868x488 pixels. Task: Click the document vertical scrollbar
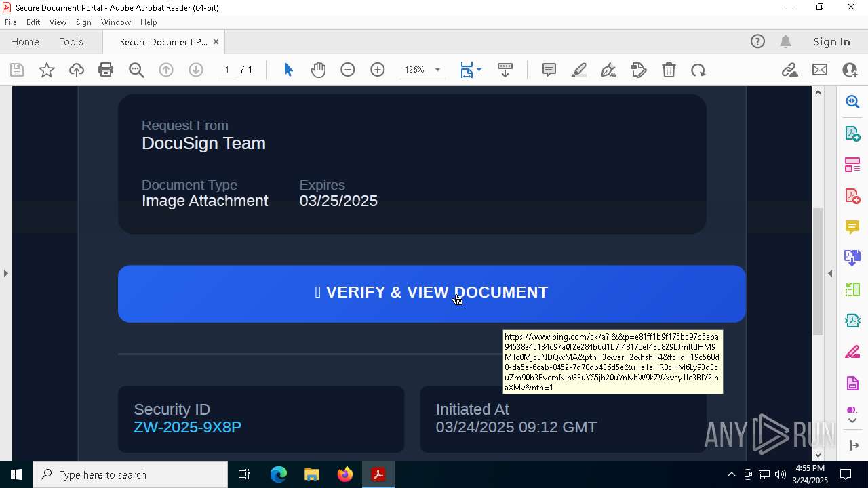click(818, 271)
